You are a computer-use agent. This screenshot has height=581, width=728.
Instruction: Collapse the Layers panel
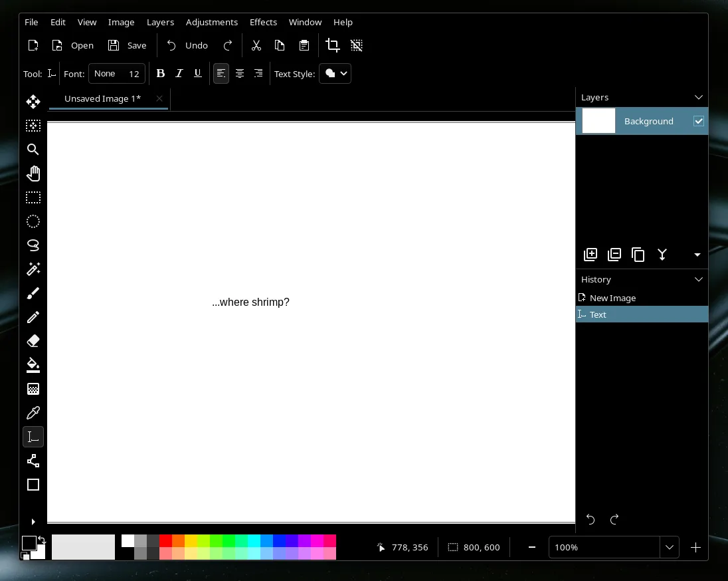click(698, 97)
